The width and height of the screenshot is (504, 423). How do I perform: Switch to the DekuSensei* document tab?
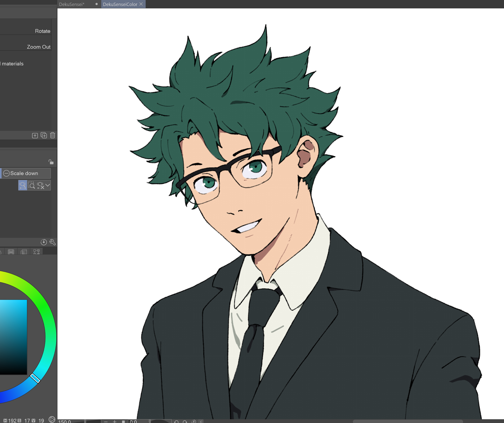click(x=72, y=4)
